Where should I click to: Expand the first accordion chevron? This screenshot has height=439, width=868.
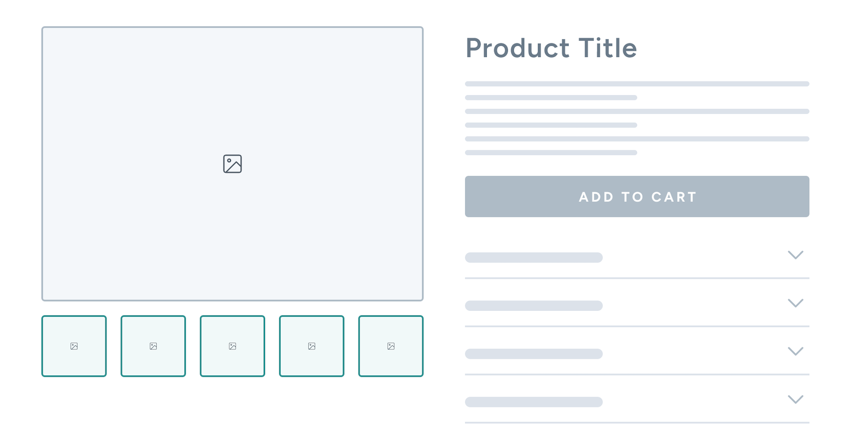[795, 255]
